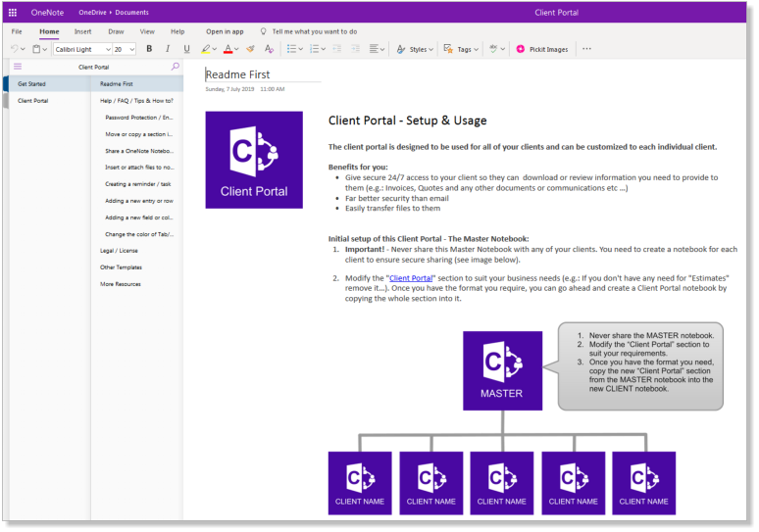This screenshot has width=759, height=532.
Task: Click the Client Portal logo image
Action: coord(254,160)
